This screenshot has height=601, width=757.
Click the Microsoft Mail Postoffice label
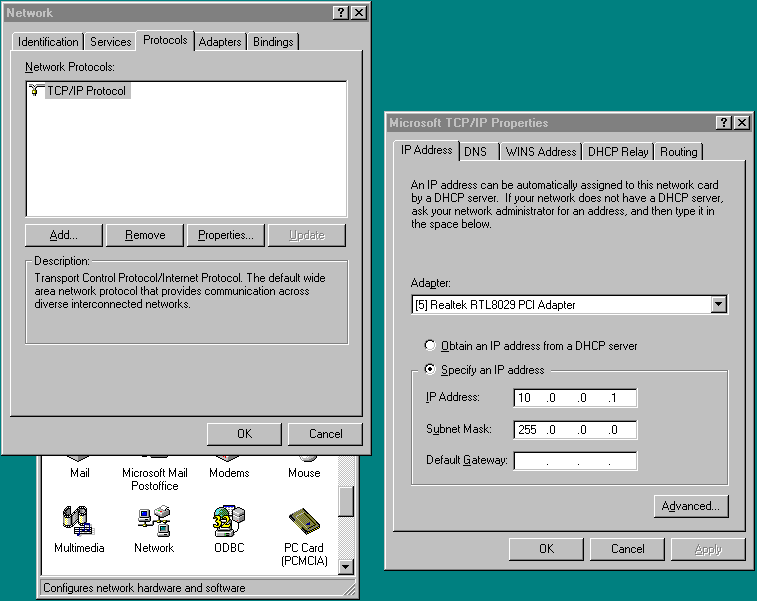(x=154, y=479)
